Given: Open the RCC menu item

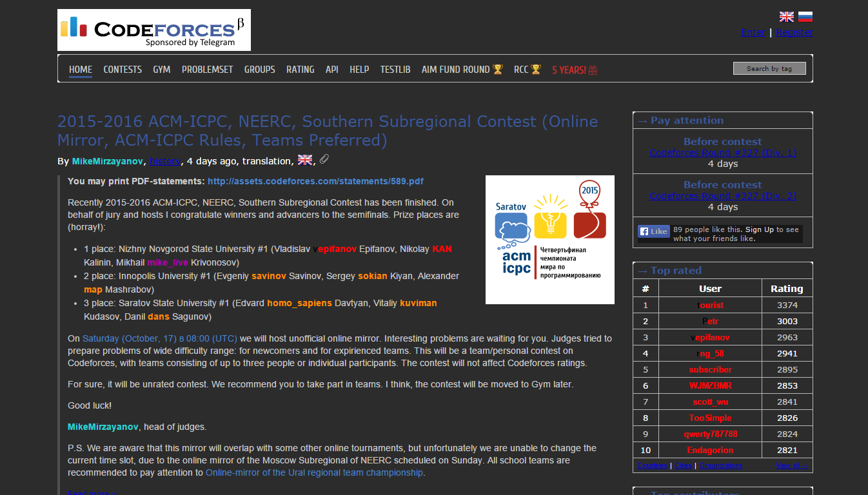Looking at the screenshot, I should pos(521,70).
